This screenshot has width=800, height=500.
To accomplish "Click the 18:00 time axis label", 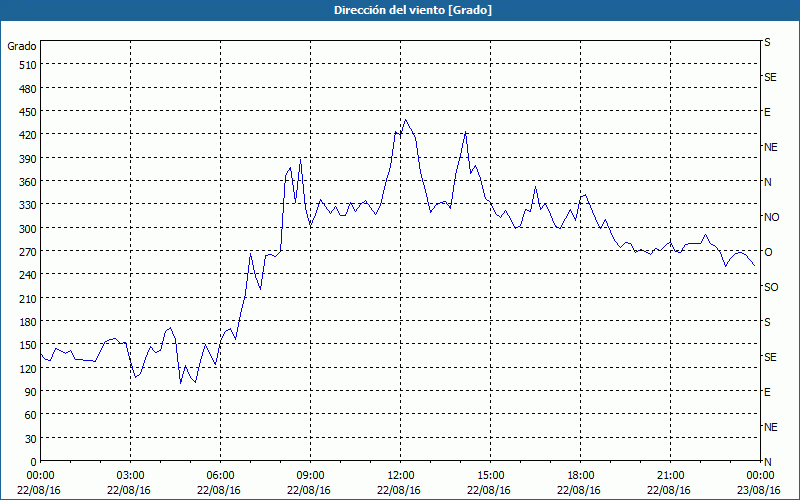I will 580,476.
